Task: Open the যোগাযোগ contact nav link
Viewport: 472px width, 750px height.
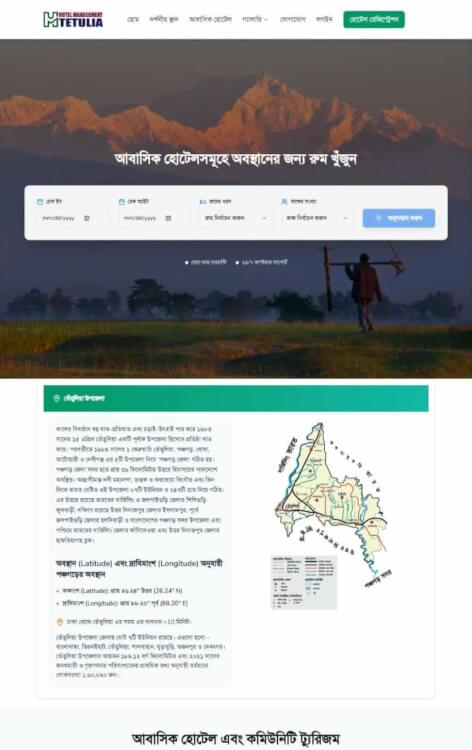Action: pos(293,20)
